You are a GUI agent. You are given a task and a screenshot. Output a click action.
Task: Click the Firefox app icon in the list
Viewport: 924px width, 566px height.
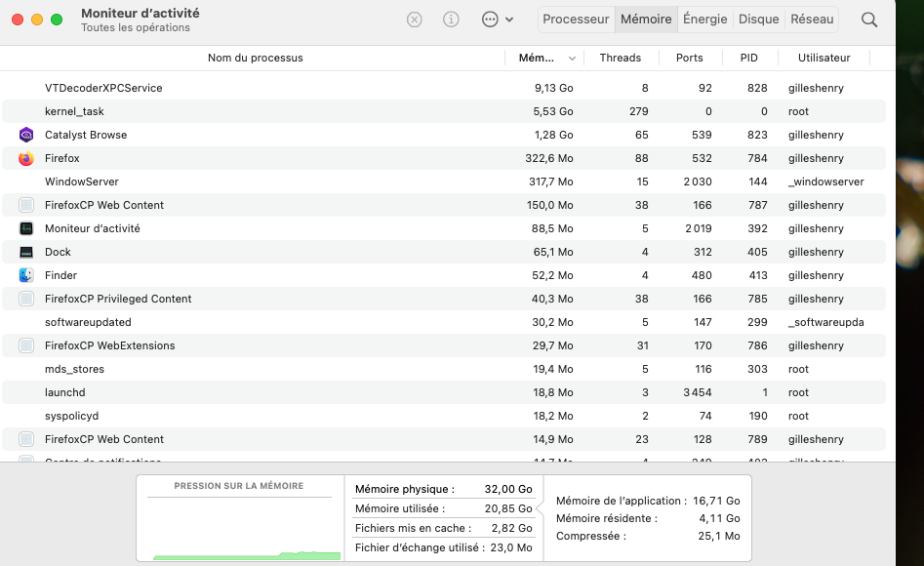[x=26, y=159]
